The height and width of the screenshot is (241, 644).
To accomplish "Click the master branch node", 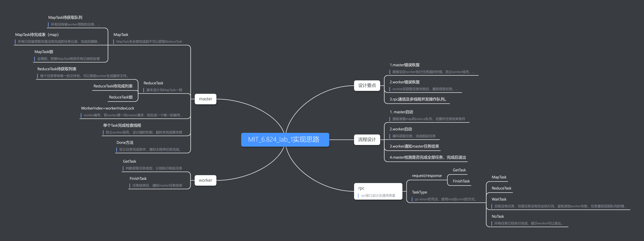I will pyautogui.click(x=205, y=99).
